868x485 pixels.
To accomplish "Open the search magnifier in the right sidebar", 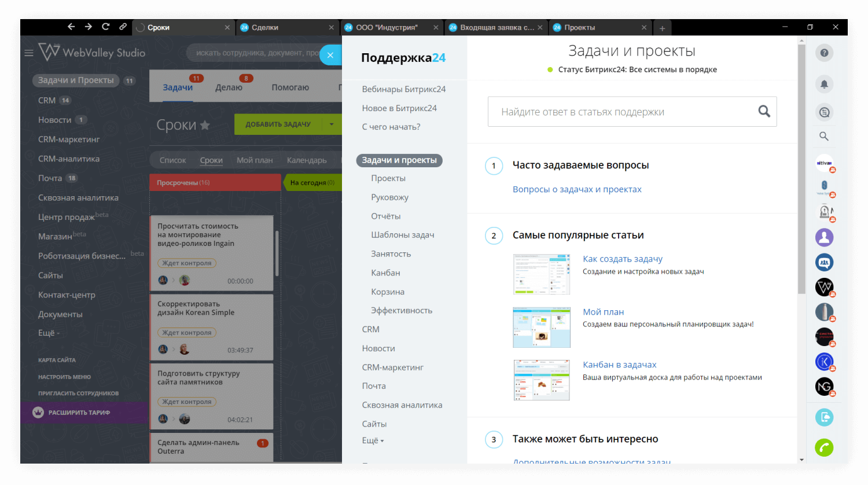I will click(x=824, y=137).
